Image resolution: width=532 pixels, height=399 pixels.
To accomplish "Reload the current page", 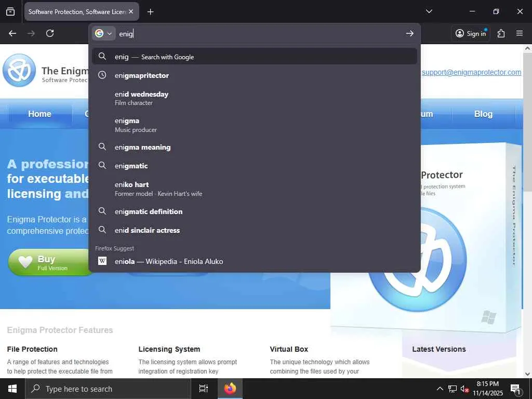I will tap(50, 33).
